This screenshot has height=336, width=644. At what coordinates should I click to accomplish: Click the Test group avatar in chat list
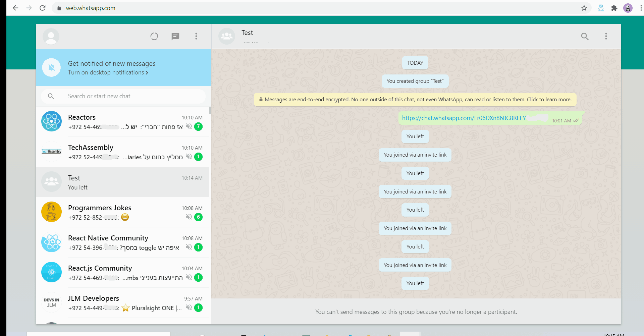pyautogui.click(x=51, y=182)
